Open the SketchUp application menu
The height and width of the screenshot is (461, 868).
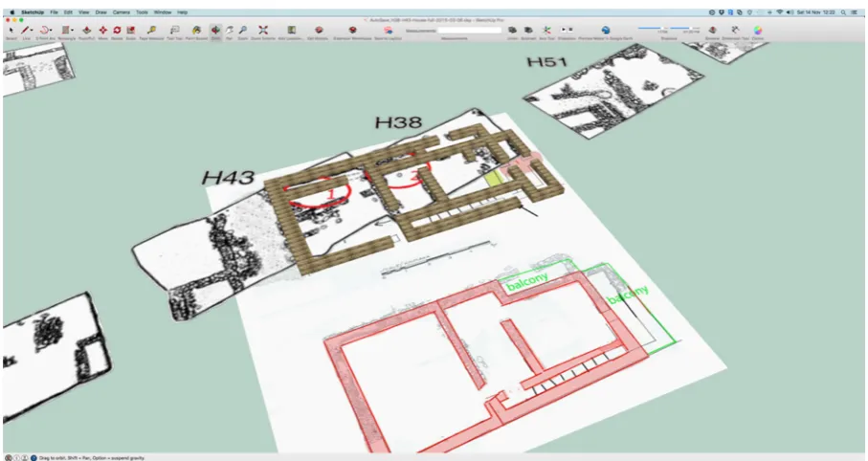click(33, 12)
